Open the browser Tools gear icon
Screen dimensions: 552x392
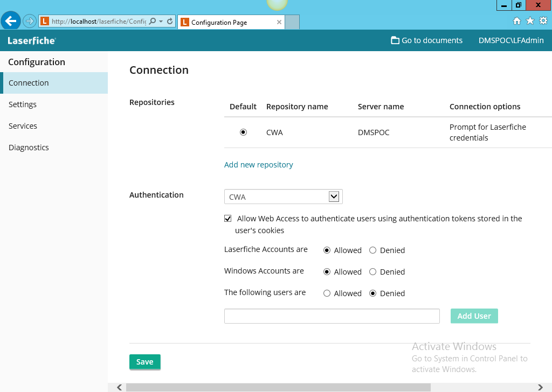(x=543, y=21)
